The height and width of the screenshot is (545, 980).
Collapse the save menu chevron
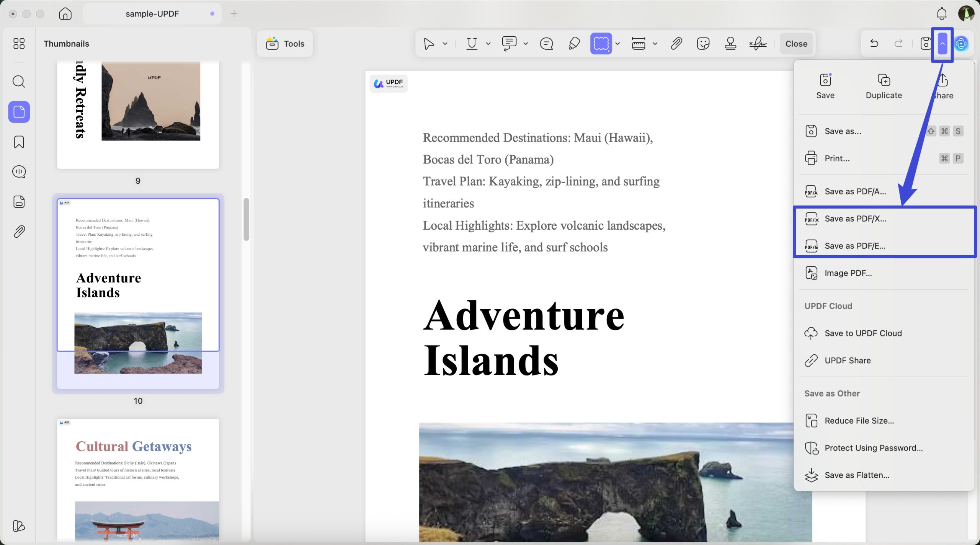coord(942,44)
